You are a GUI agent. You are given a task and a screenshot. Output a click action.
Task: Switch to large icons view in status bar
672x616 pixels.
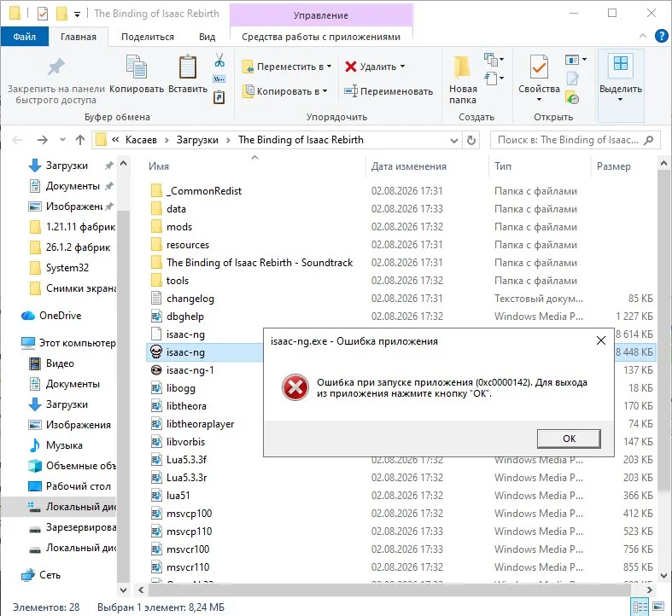(658, 607)
